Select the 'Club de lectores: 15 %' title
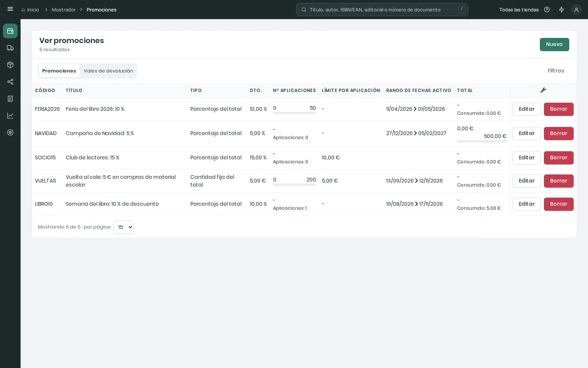The width and height of the screenshot is (588, 368). 93,158
